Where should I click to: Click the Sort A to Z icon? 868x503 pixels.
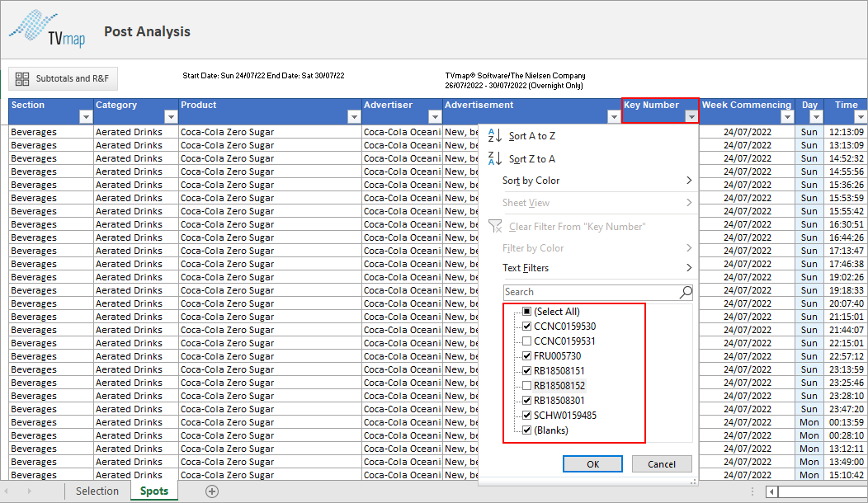pyautogui.click(x=495, y=135)
